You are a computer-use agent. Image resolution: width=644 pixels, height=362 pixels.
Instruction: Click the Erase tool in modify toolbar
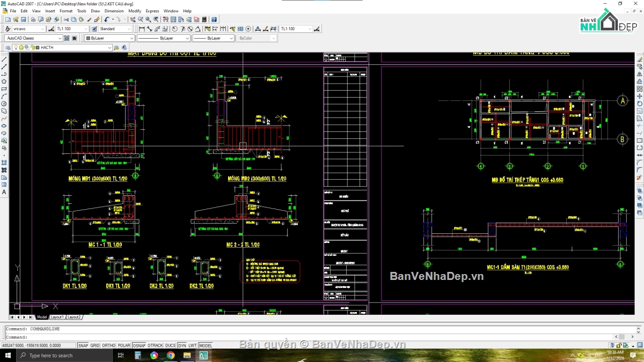639,59
